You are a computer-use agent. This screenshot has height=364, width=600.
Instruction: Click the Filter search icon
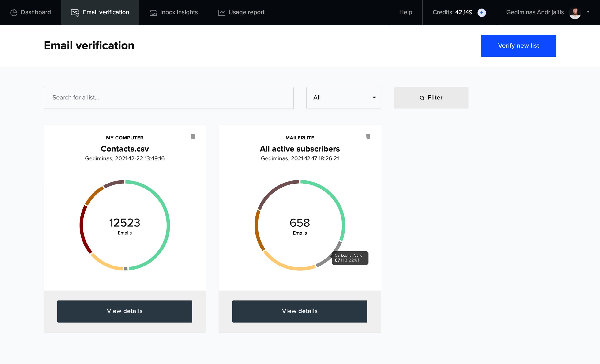point(422,97)
